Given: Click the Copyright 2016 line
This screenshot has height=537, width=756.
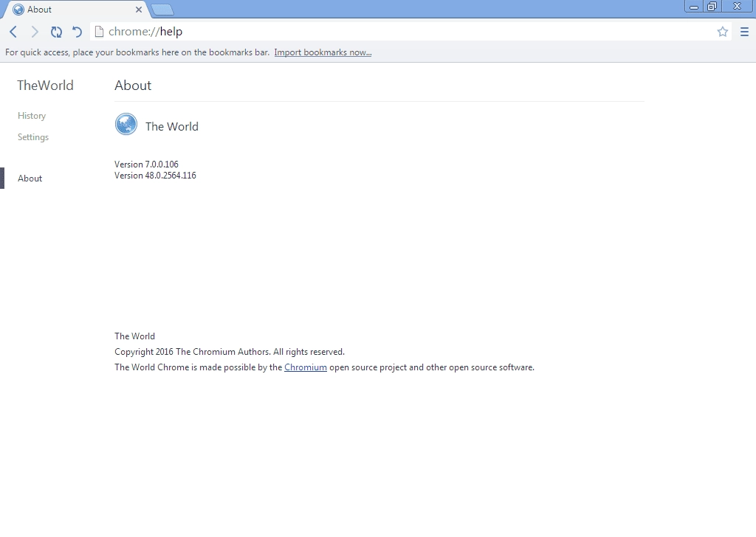Looking at the screenshot, I should click(230, 352).
